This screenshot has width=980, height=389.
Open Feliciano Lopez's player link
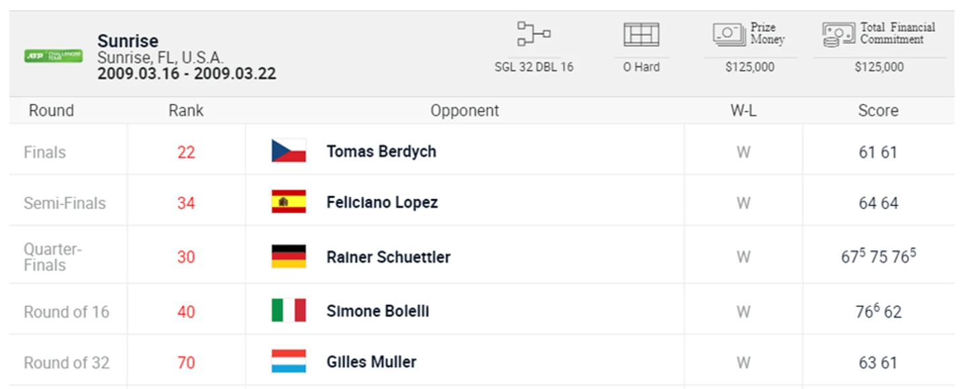[382, 202]
